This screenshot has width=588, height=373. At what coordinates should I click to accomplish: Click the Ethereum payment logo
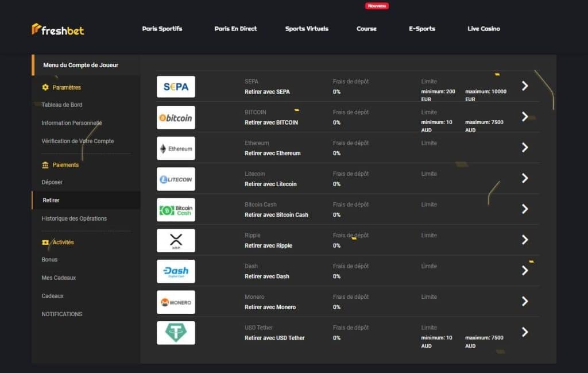[176, 148]
